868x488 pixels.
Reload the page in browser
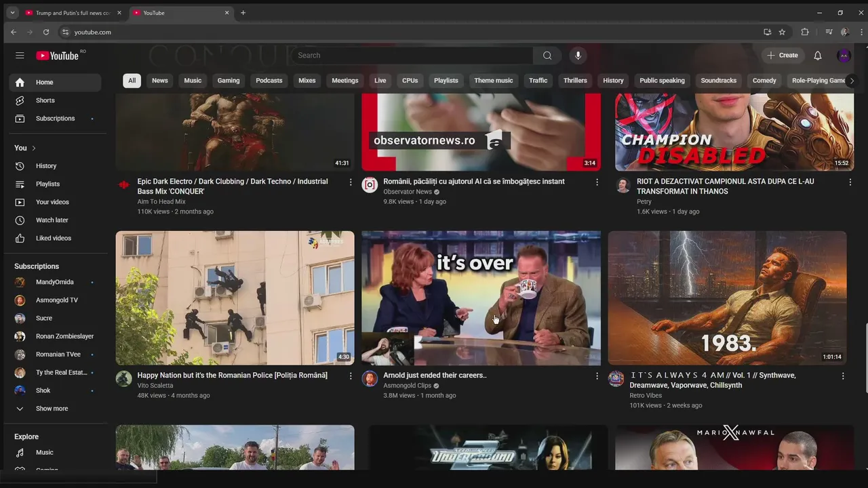pos(46,32)
